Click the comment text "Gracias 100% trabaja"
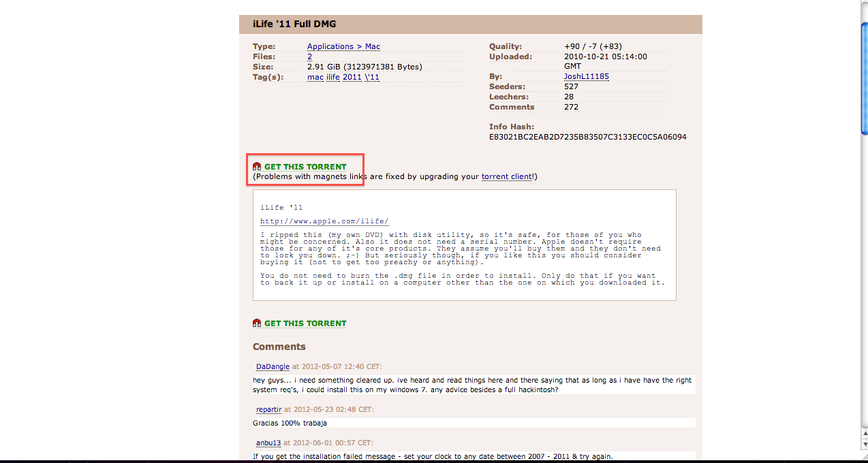The width and height of the screenshot is (868, 463). (x=290, y=423)
